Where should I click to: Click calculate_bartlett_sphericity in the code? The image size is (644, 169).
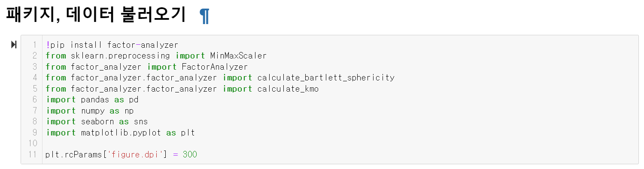click(x=326, y=78)
